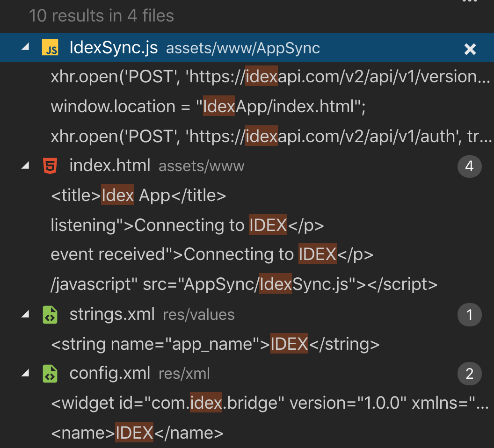The width and height of the screenshot is (494, 448).
Task: Open the widget id com.idex.bridge match
Action: (269, 404)
